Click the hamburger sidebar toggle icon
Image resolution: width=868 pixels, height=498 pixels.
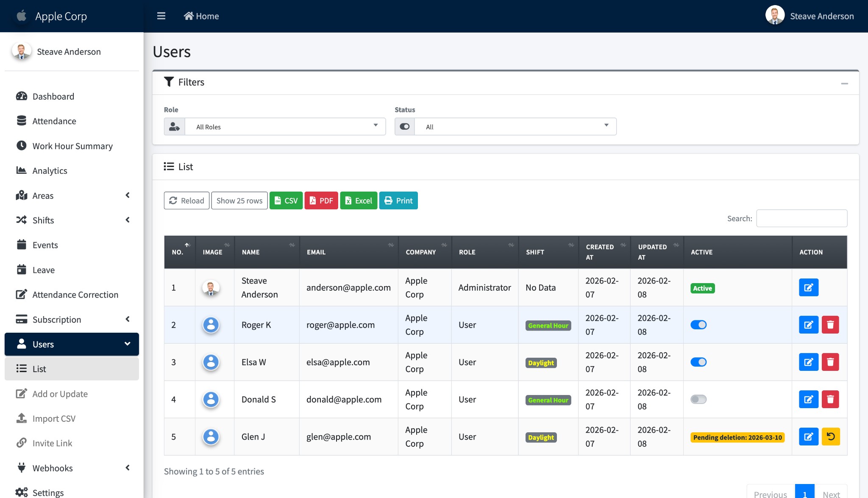161,16
